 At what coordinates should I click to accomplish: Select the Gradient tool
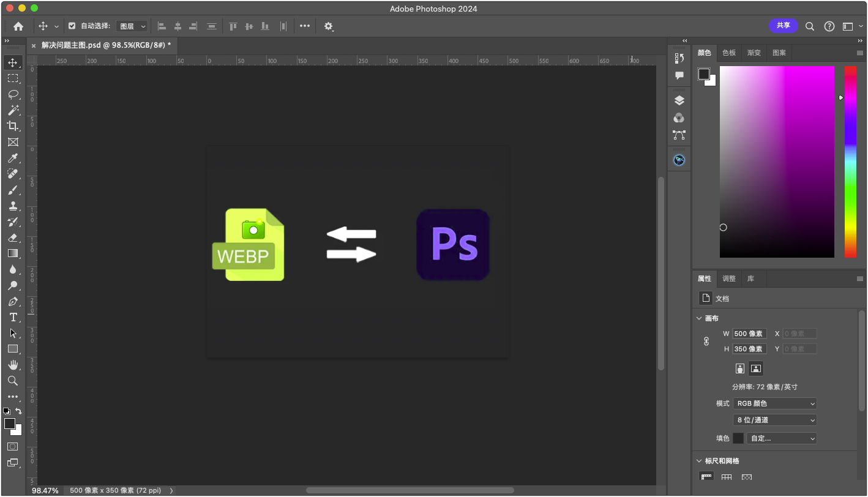tap(13, 253)
